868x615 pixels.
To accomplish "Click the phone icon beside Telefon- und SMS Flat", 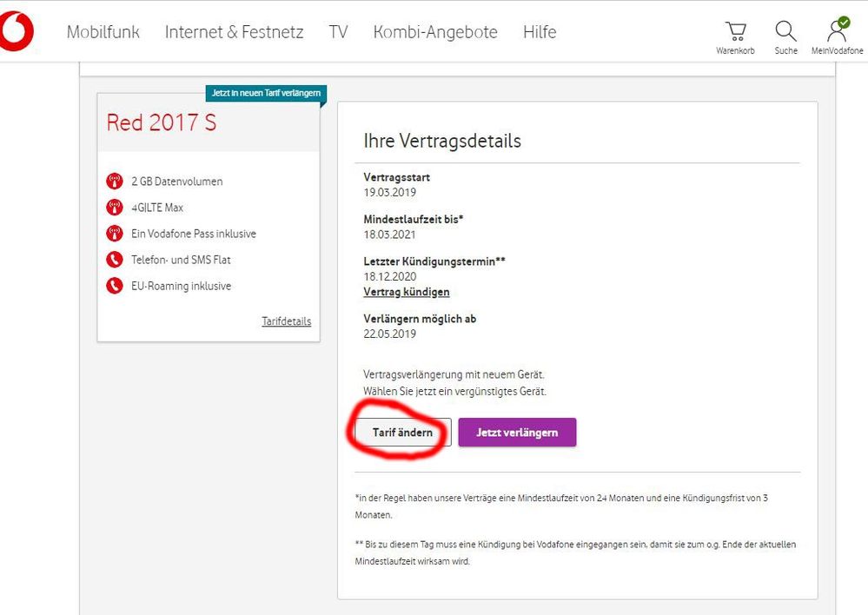I will (x=115, y=259).
